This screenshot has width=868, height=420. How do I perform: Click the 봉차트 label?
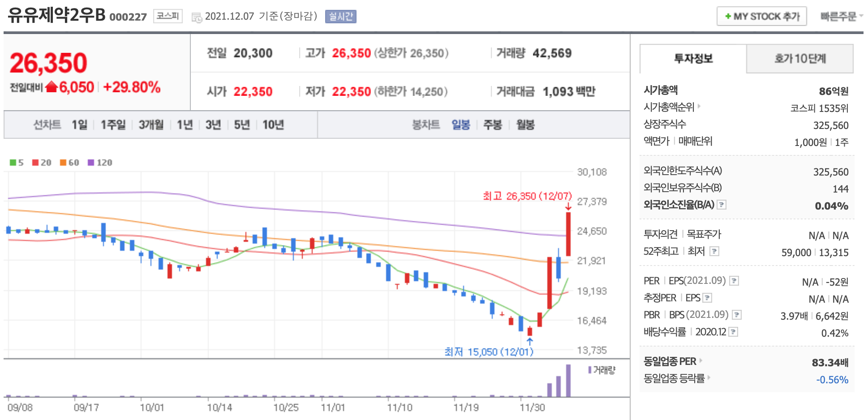pyautogui.click(x=426, y=124)
